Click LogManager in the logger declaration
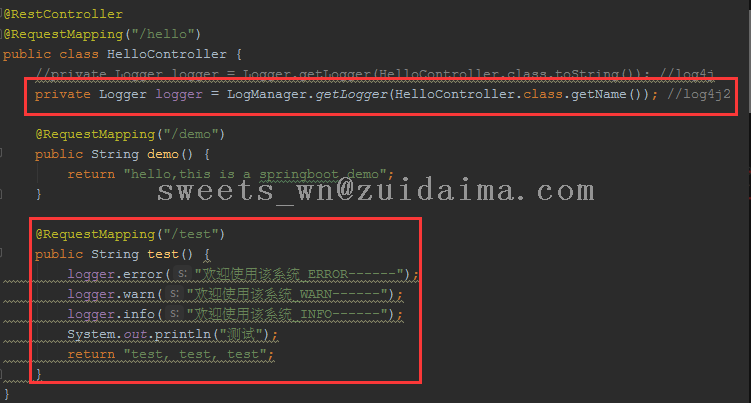The image size is (751, 403). (266, 94)
